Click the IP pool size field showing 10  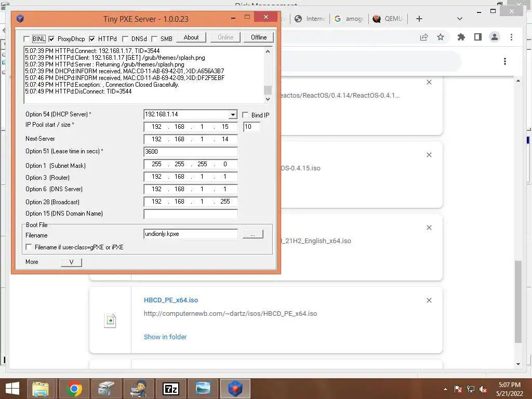tap(252, 127)
